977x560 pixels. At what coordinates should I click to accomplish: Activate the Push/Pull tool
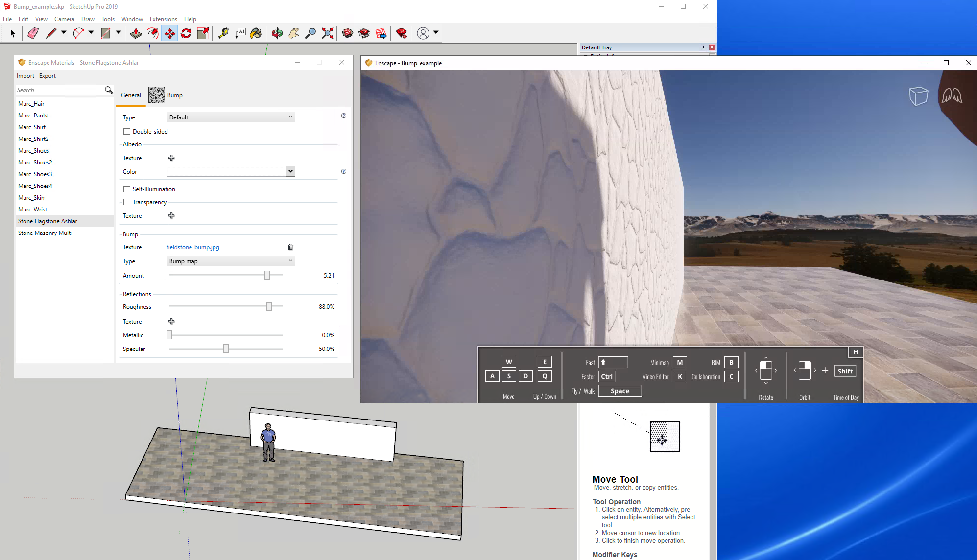136,33
